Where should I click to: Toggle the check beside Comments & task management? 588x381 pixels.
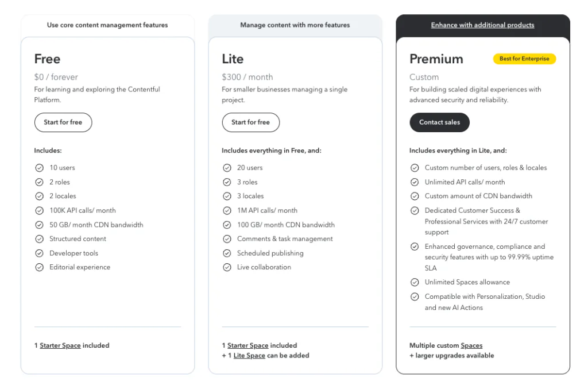click(227, 238)
